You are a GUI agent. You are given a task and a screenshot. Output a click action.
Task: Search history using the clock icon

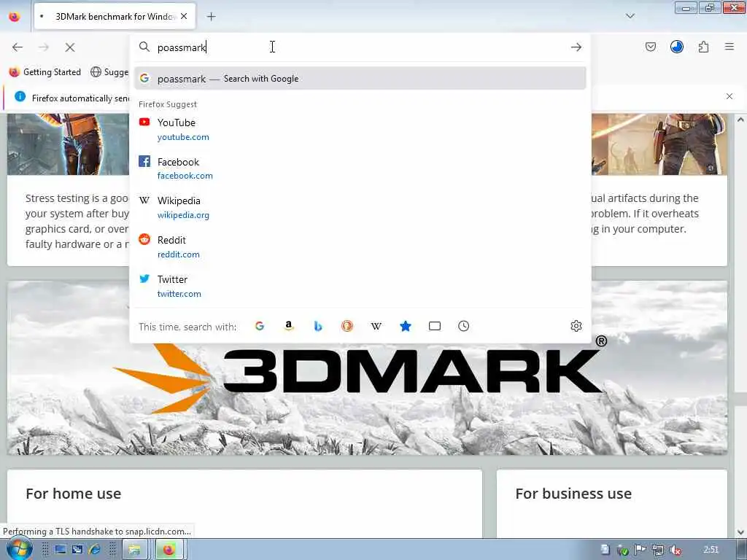[x=463, y=326]
